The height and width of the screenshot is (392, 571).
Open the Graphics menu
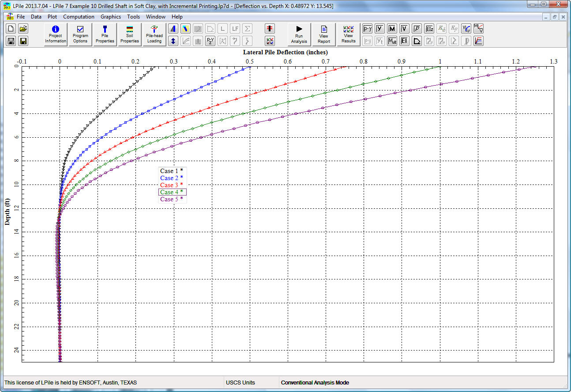pyautogui.click(x=110, y=17)
